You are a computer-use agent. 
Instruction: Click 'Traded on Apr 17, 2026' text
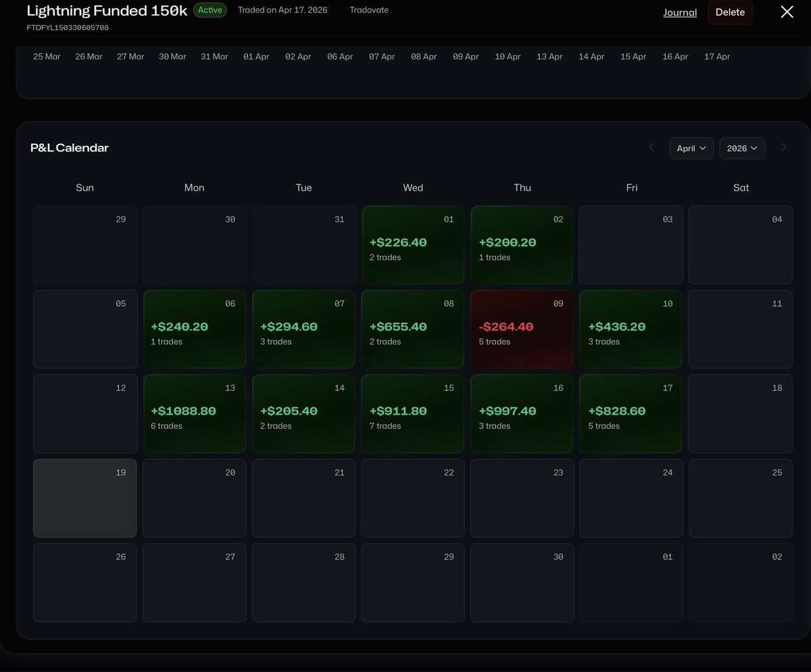[x=282, y=10]
